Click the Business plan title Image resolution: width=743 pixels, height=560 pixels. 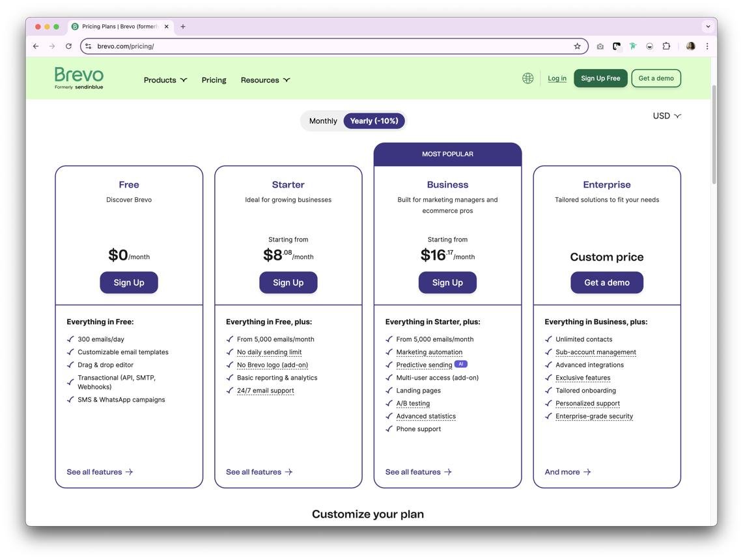pyautogui.click(x=447, y=184)
